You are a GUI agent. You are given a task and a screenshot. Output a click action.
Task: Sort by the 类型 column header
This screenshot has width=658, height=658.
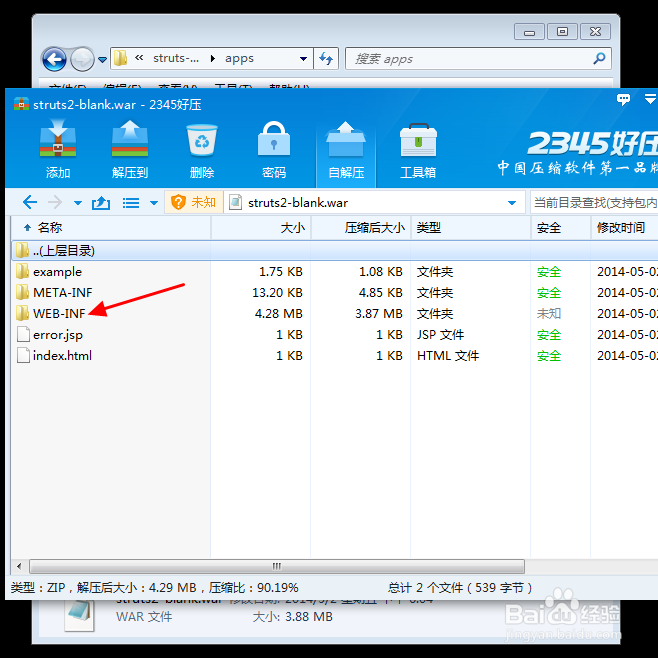[471, 228]
